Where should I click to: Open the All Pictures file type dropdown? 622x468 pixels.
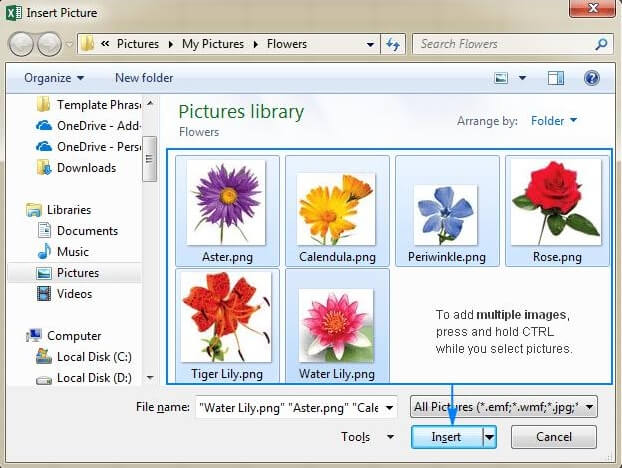click(504, 407)
